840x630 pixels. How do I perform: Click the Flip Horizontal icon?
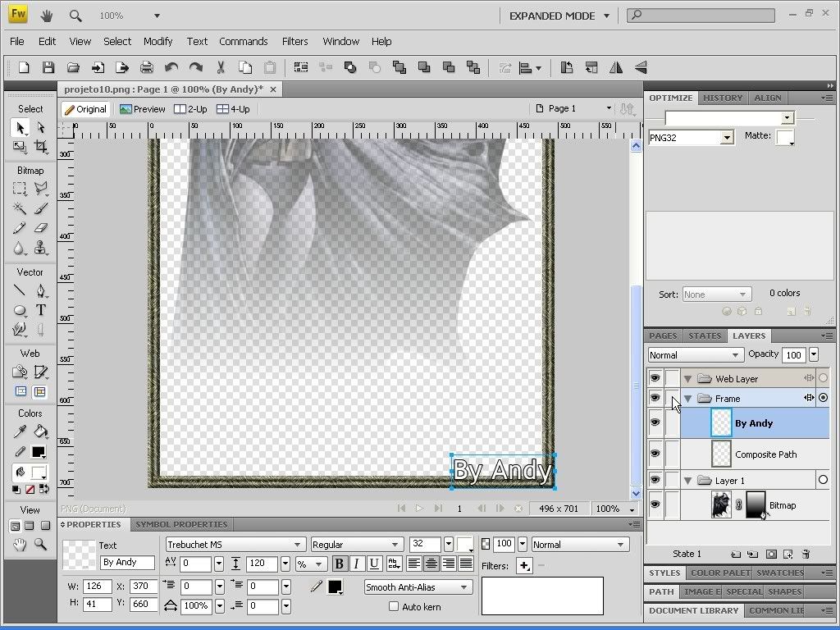(x=616, y=67)
